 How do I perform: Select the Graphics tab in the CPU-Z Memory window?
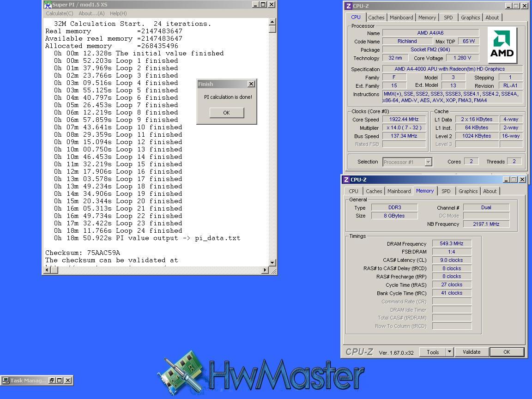click(x=468, y=191)
